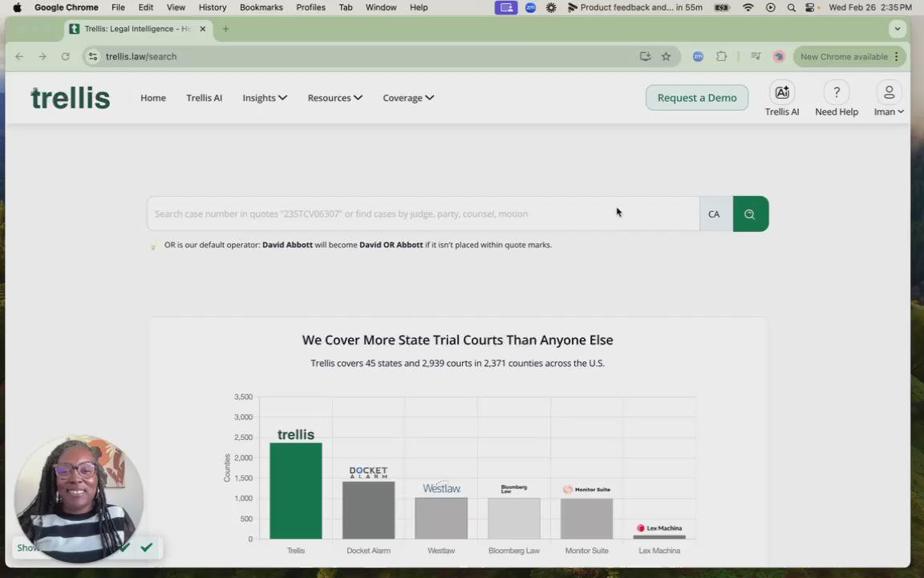Click the presenter webcam bubble
The image size is (924, 578).
pyautogui.click(x=79, y=499)
